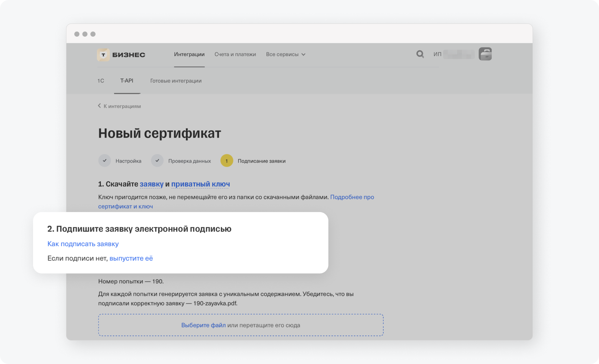Switch to the 1С tab
The width and height of the screenshot is (599, 364).
pos(101,81)
